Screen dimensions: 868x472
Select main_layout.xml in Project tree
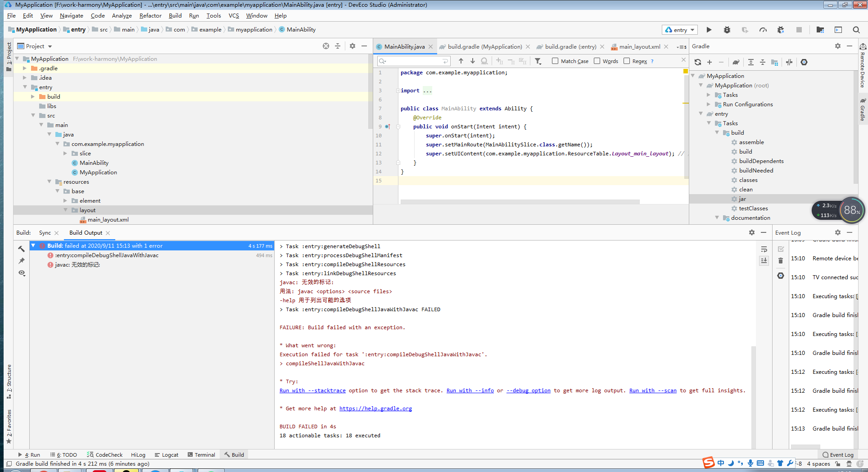(x=108, y=220)
